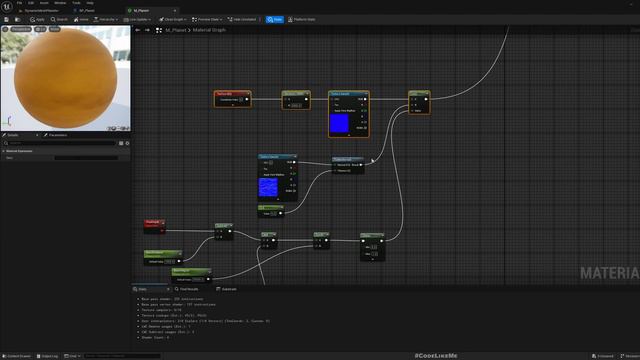Click the console command input field
This screenshot has height=360, width=640.
pyautogui.click(x=122, y=356)
